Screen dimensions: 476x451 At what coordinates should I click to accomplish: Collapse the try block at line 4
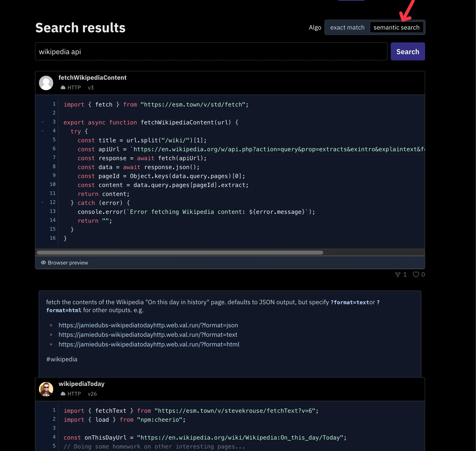(x=42, y=131)
